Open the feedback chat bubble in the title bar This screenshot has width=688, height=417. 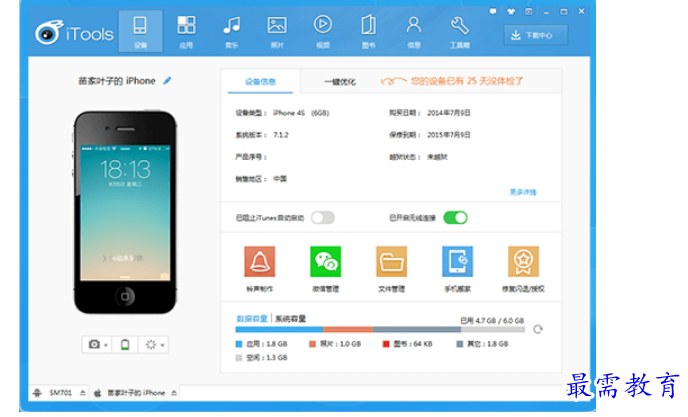493,11
